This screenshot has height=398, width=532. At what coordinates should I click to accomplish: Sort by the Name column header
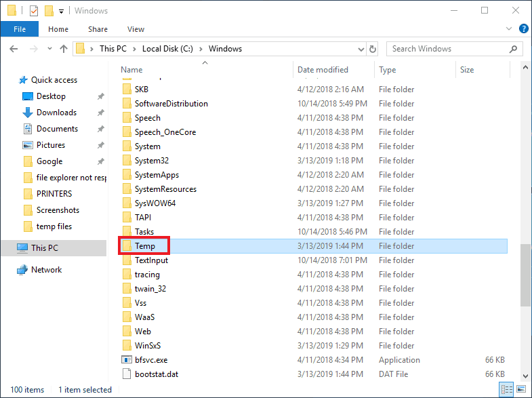(131, 70)
